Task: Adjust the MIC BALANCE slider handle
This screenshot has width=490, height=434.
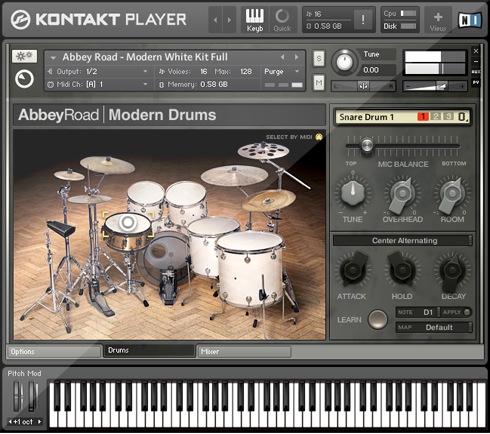Action: click(x=367, y=145)
